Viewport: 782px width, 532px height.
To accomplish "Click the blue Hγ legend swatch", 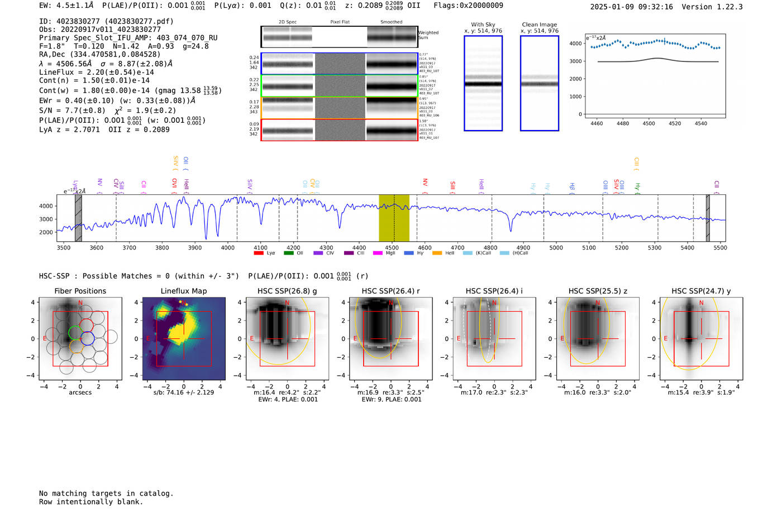I will (x=409, y=253).
